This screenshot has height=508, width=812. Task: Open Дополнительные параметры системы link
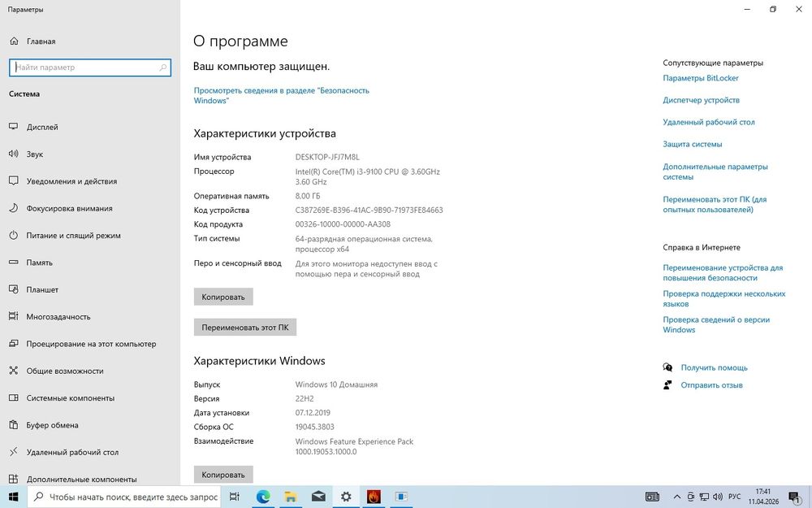pos(715,172)
